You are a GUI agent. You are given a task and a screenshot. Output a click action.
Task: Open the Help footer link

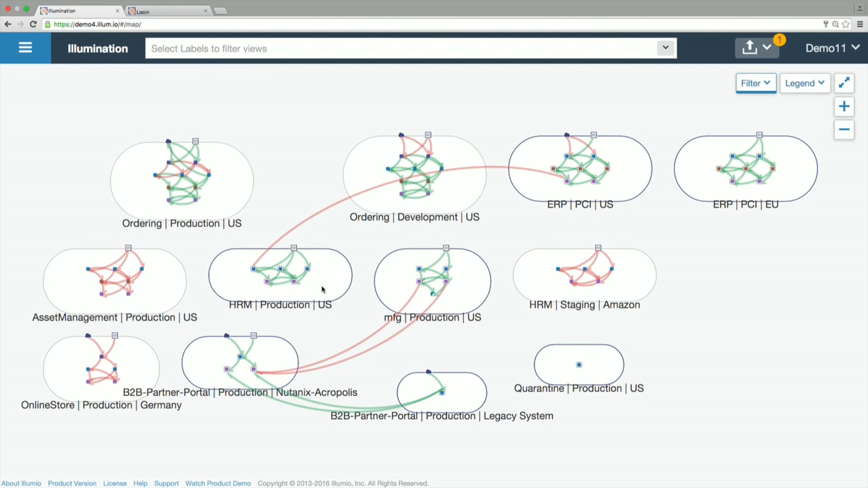140,483
